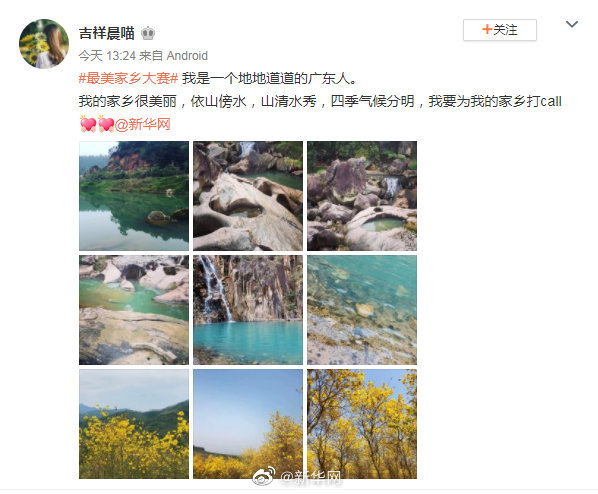
Task: Open 吉祥晨喵 profile avatar
Action: coord(44,43)
